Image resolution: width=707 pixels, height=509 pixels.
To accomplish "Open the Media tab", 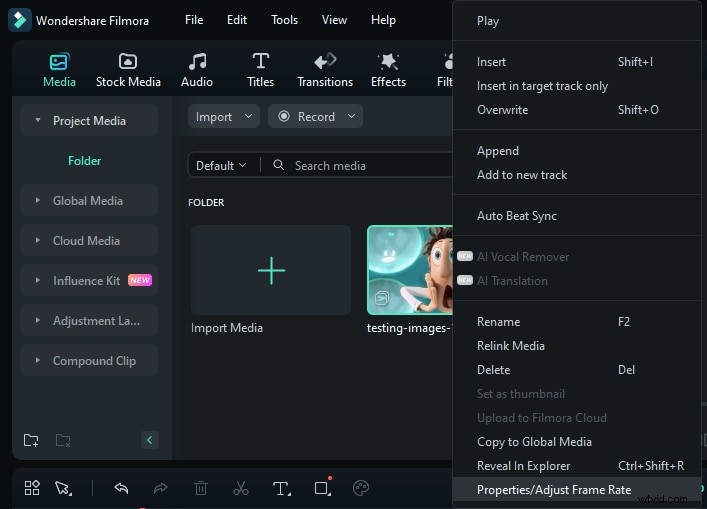I will coord(59,70).
